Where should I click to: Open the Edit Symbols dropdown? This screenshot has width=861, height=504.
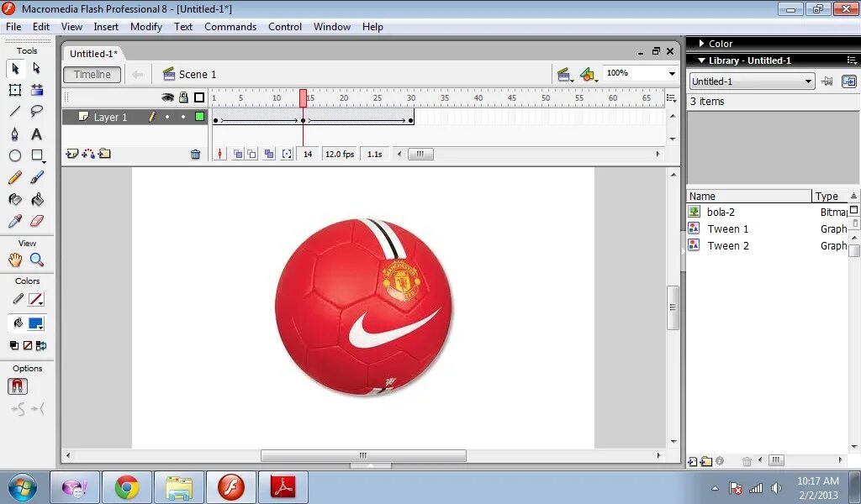[x=588, y=75]
